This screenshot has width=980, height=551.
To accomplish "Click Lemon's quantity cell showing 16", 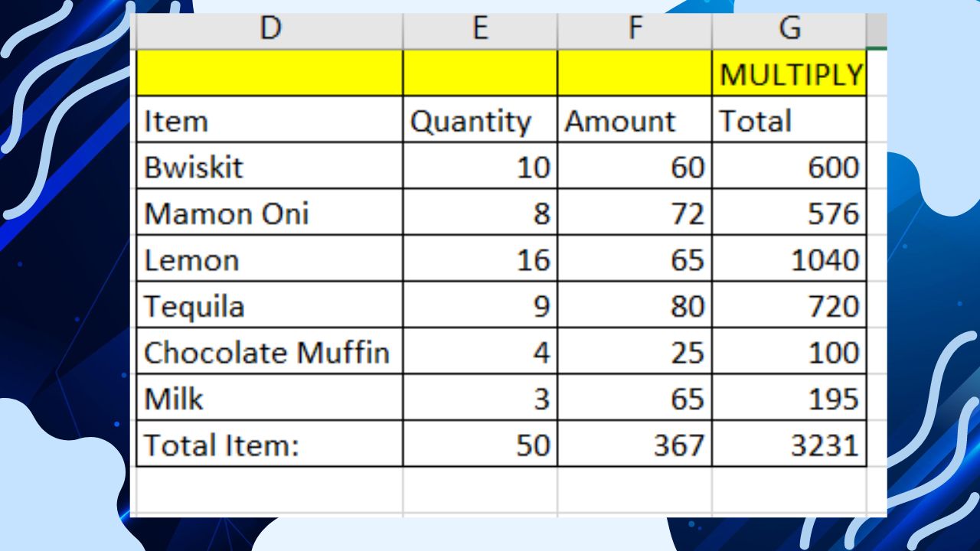I will [480, 259].
